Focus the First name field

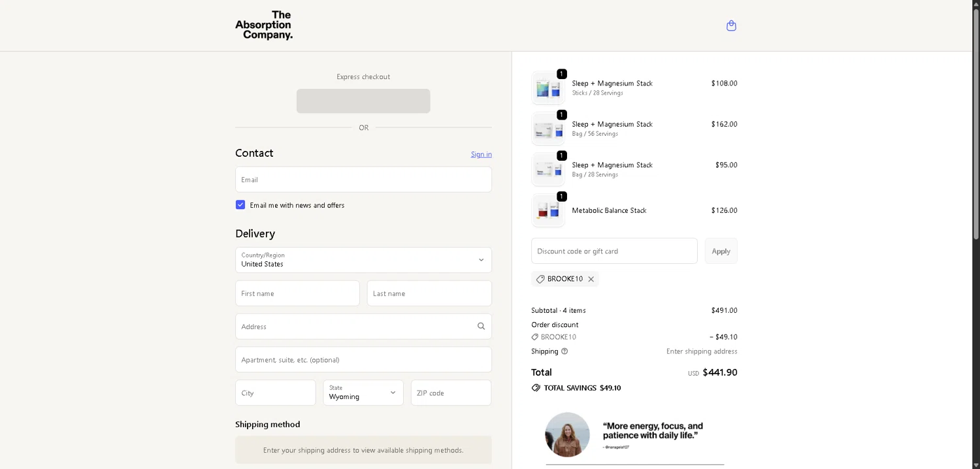point(297,293)
